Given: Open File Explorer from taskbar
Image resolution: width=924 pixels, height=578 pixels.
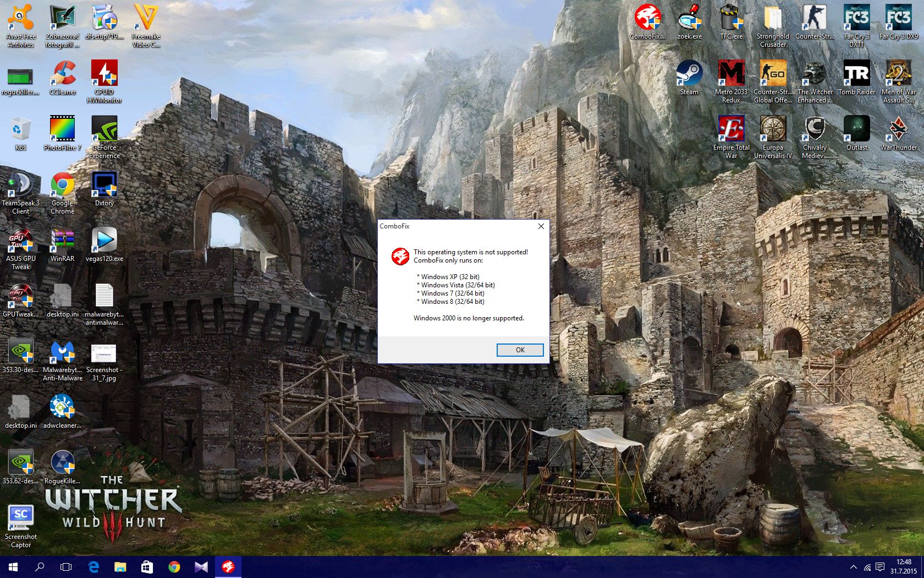Looking at the screenshot, I should (120, 567).
